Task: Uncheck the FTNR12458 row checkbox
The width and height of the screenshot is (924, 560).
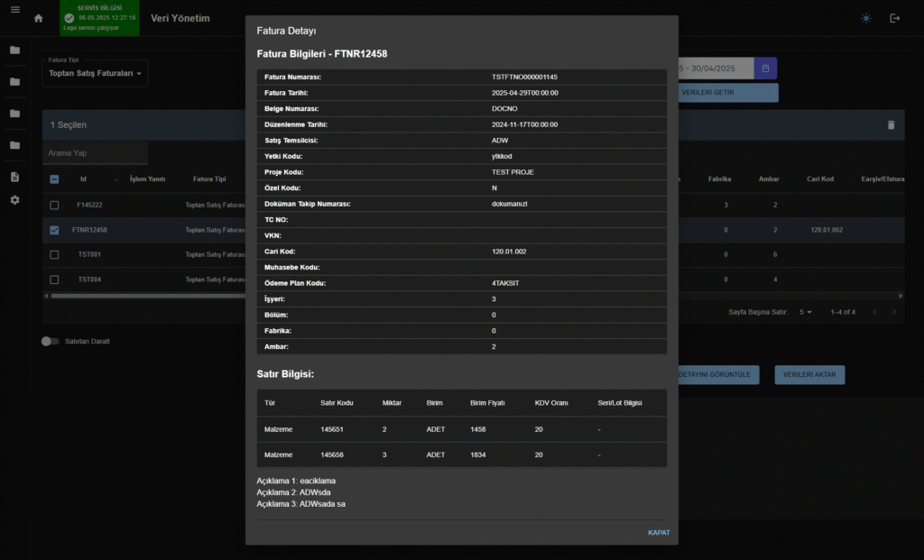Action: pyautogui.click(x=54, y=231)
